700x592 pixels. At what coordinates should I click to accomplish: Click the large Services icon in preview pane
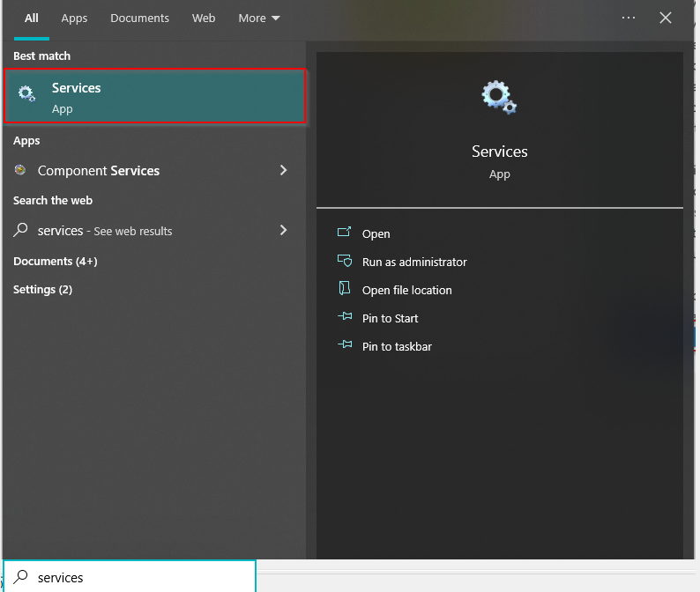coord(499,97)
